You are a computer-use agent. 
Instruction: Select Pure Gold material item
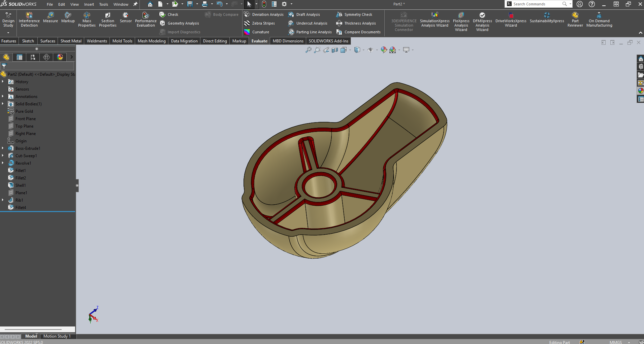point(21,111)
